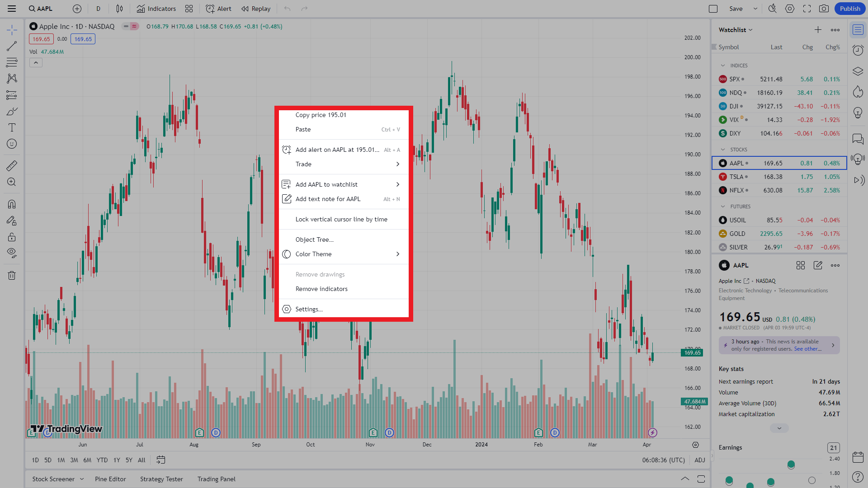
Task: Toggle hide all drawings eye icon
Action: tap(12, 253)
